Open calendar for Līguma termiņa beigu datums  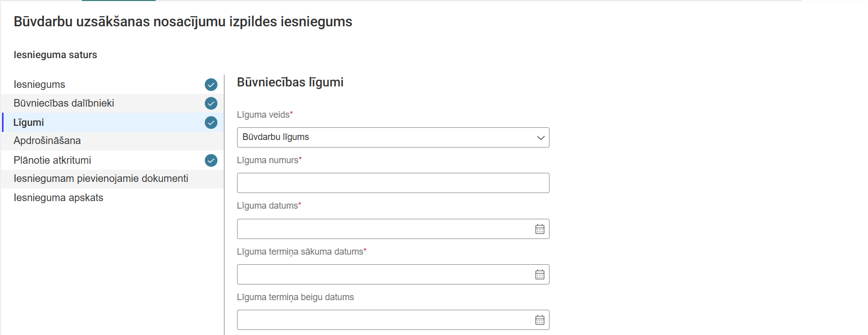tap(540, 320)
